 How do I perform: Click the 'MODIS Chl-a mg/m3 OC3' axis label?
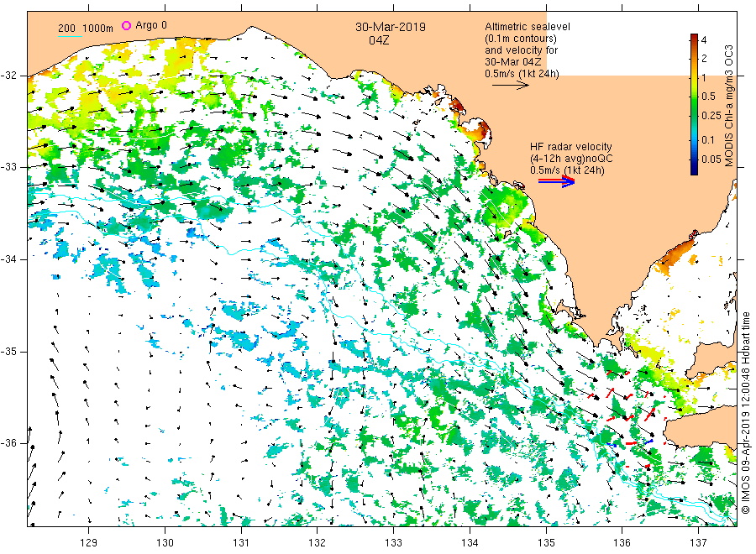[728, 106]
